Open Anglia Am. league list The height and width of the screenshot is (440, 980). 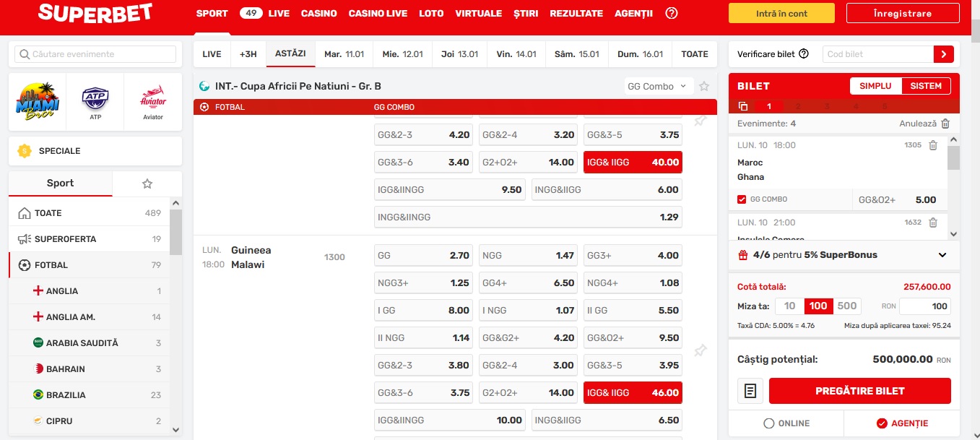pyautogui.click(x=90, y=317)
